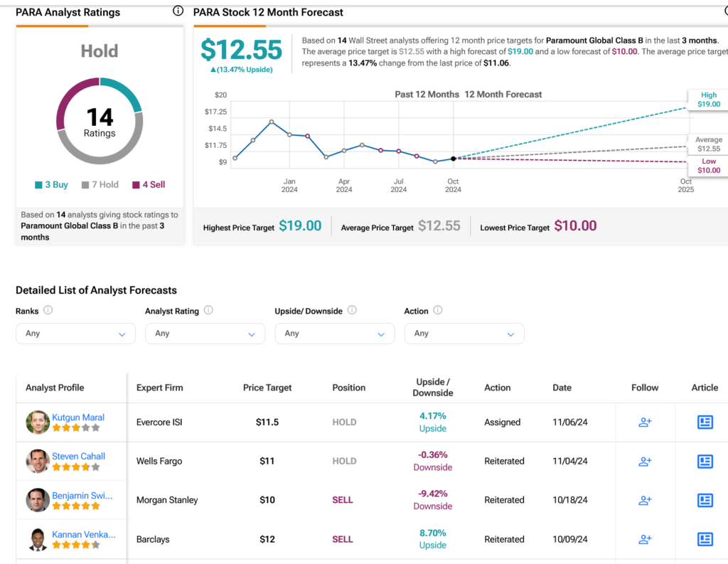Open article icon in Evercore ISI row

(705, 422)
